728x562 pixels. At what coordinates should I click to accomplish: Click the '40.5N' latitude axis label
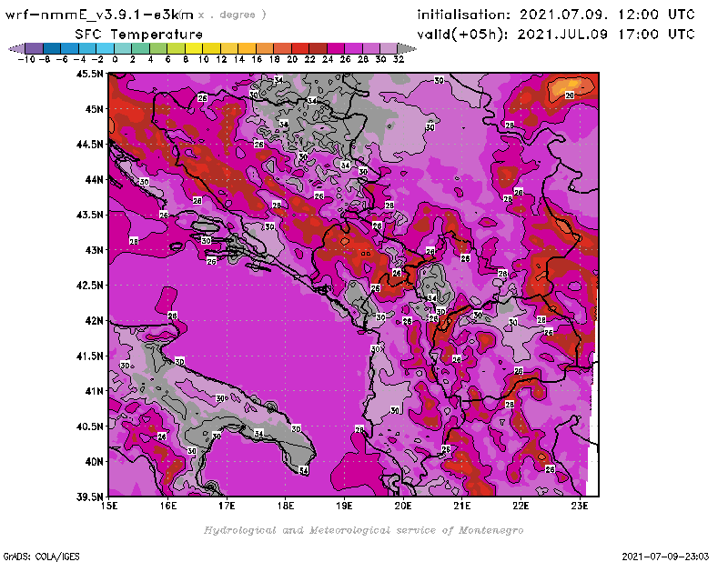89,427
